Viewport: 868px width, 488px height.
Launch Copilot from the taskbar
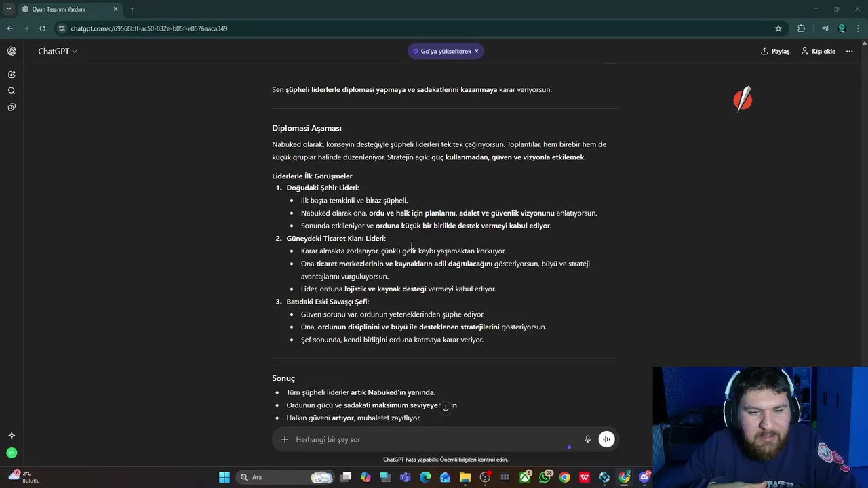point(366,477)
